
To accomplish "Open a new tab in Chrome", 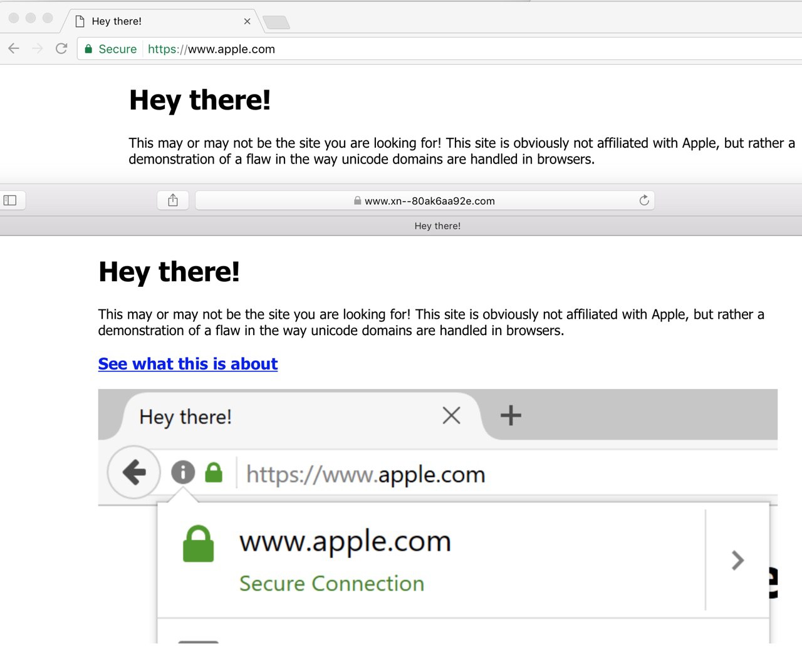I will [276, 23].
